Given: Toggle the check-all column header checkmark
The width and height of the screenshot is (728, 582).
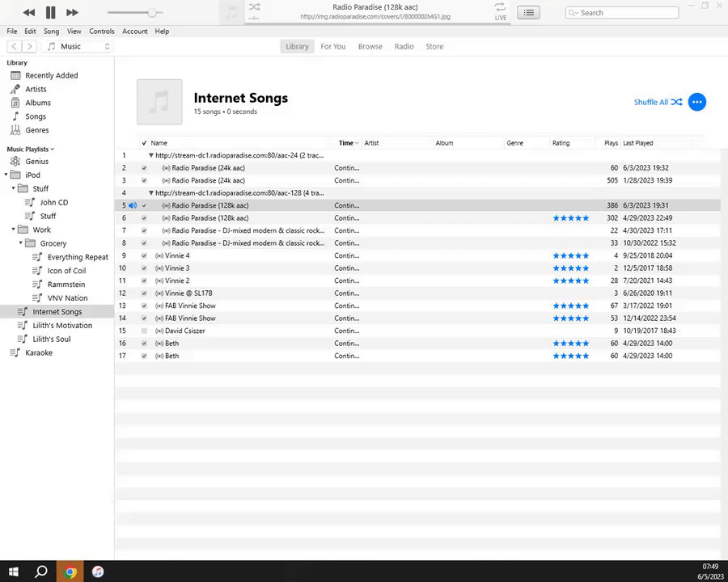Looking at the screenshot, I should point(144,143).
